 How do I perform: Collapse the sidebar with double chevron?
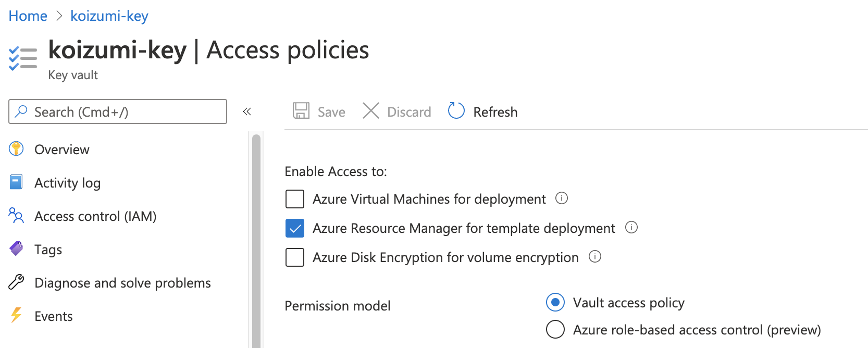tap(247, 111)
